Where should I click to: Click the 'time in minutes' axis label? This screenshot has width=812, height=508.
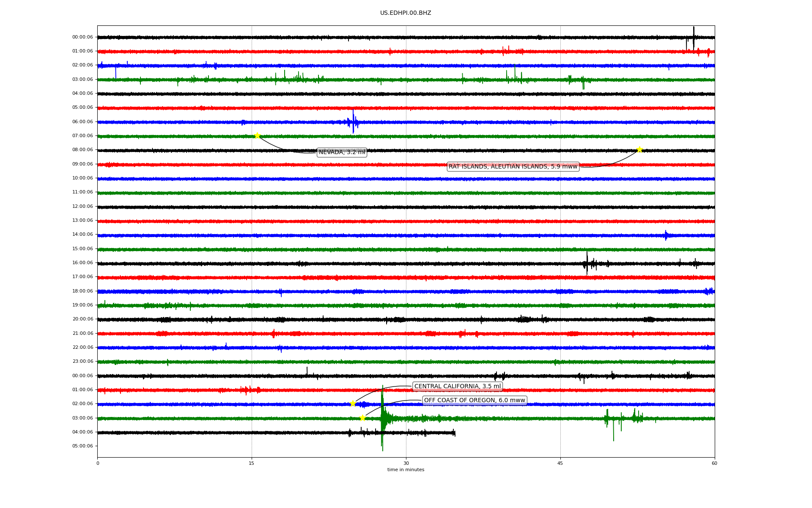(406, 470)
